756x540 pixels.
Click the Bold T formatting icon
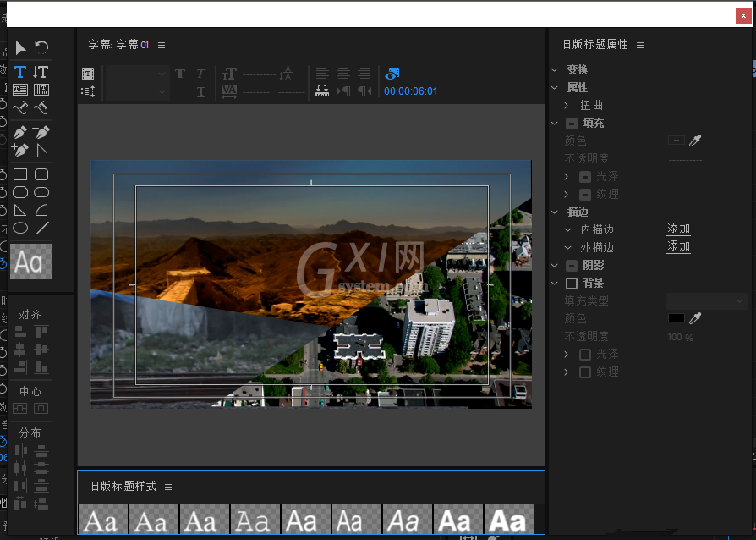pyautogui.click(x=180, y=74)
